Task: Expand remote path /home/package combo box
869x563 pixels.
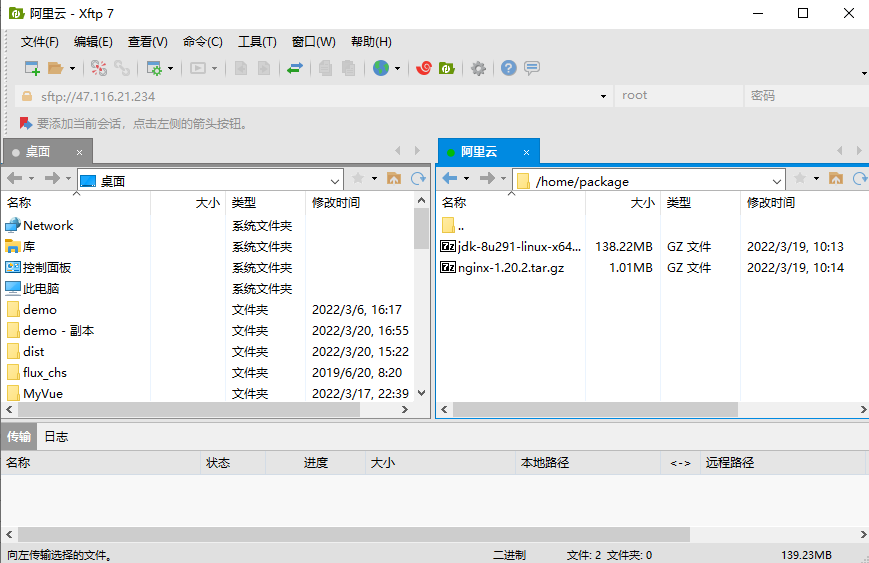Action: (777, 181)
